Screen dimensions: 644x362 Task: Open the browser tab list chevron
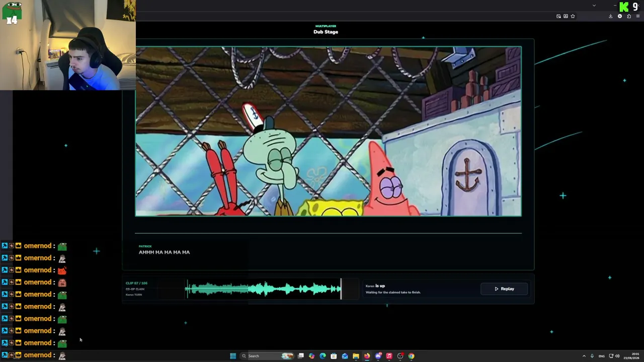594,6
